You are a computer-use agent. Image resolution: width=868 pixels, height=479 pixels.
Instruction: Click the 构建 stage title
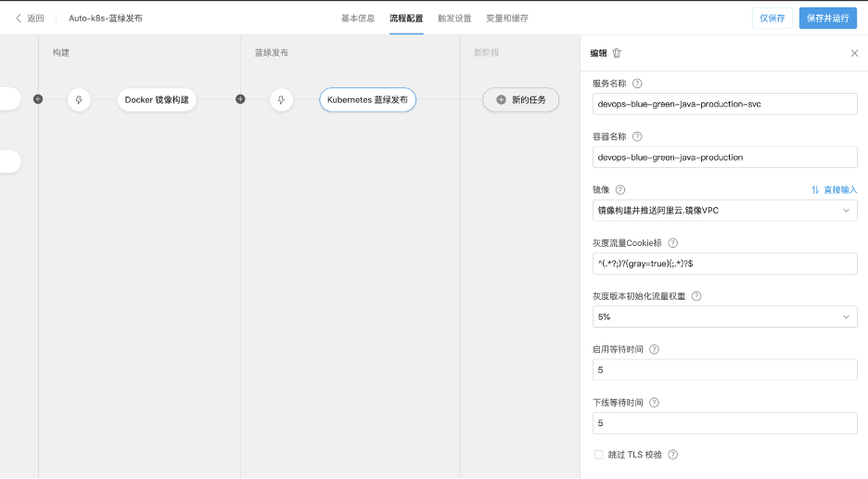tap(61, 53)
